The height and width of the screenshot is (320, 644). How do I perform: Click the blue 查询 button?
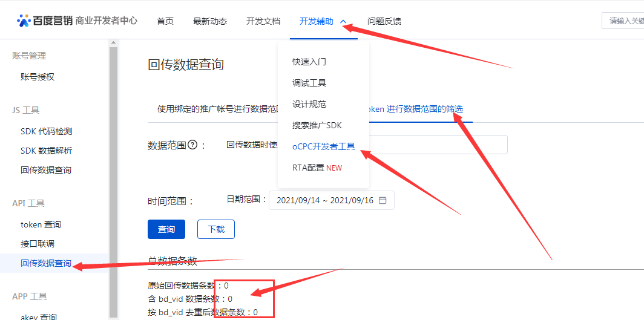[x=166, y=229]
